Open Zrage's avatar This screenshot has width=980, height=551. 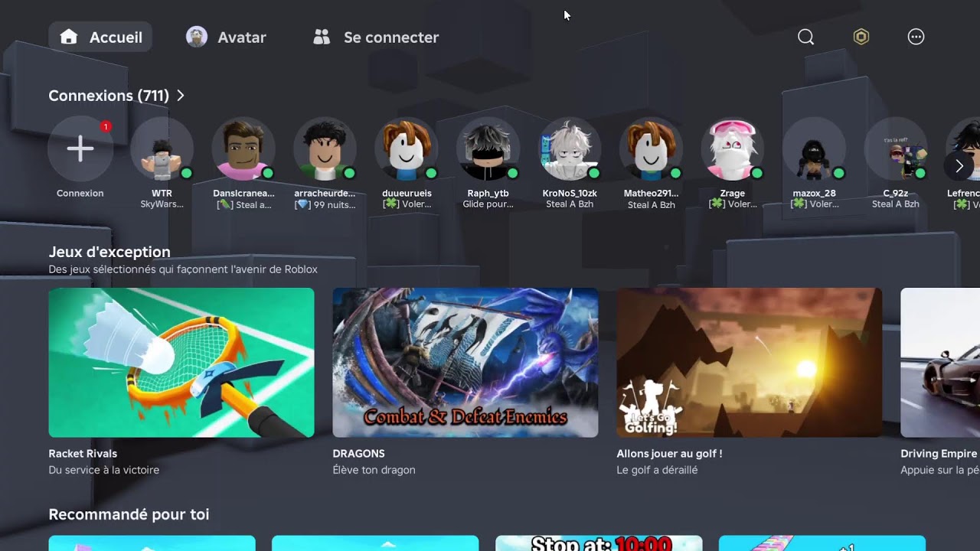coord(733,148)
